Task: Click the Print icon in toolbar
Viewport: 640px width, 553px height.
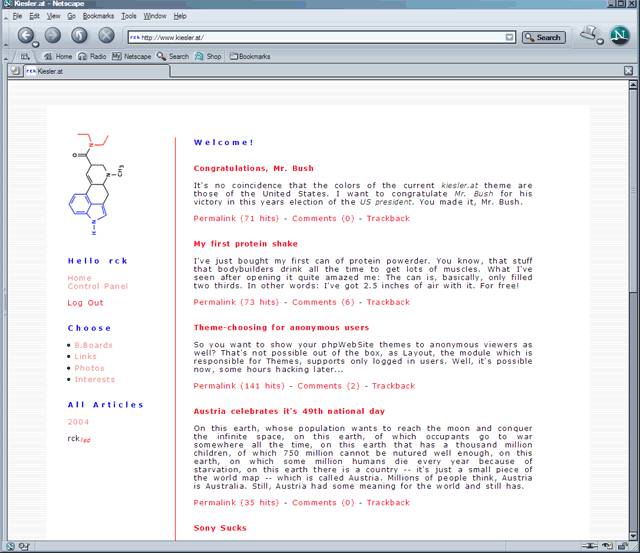Action: [x=26, y=57]
